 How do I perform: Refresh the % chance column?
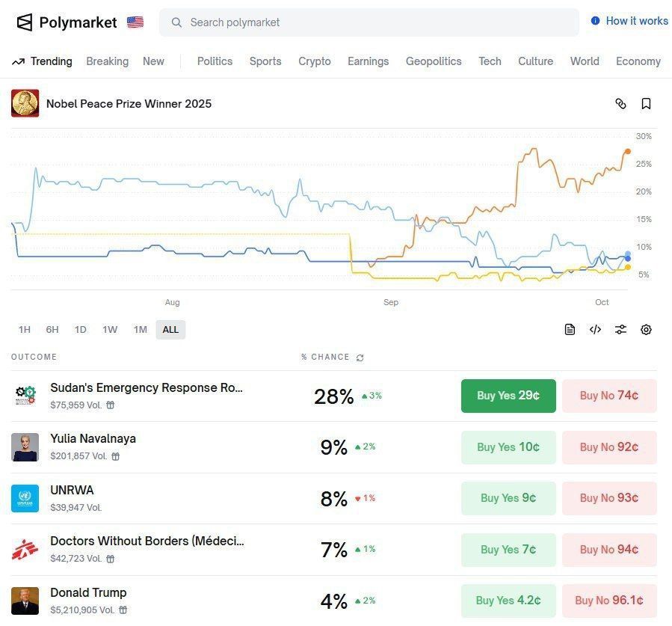point(360,358)
